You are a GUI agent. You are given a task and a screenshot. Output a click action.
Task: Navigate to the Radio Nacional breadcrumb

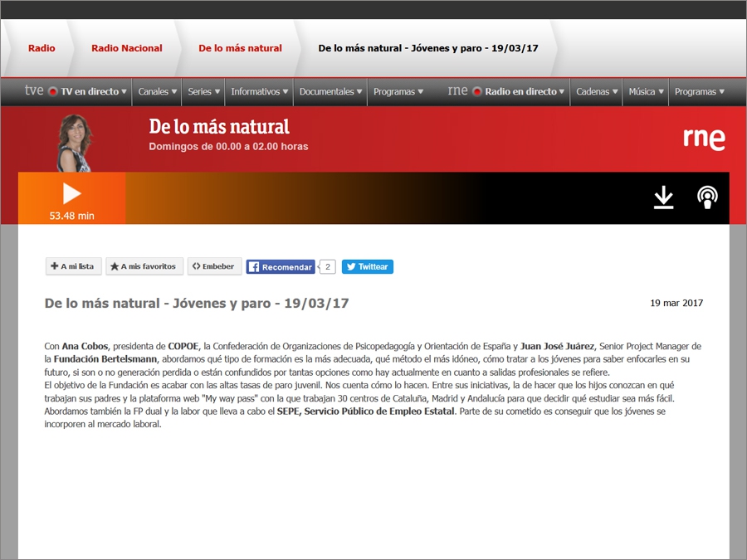point(127,48)
